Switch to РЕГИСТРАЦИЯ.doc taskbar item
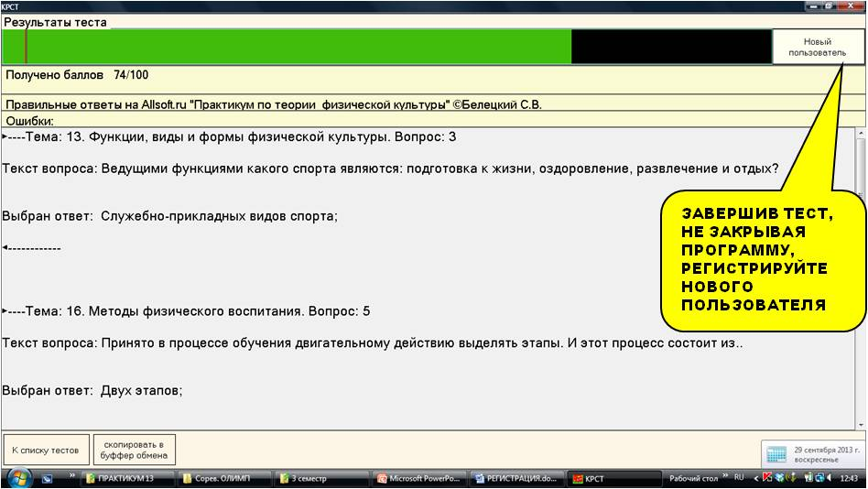The height and width of the screenshot is (489, 868). (517, 479)
